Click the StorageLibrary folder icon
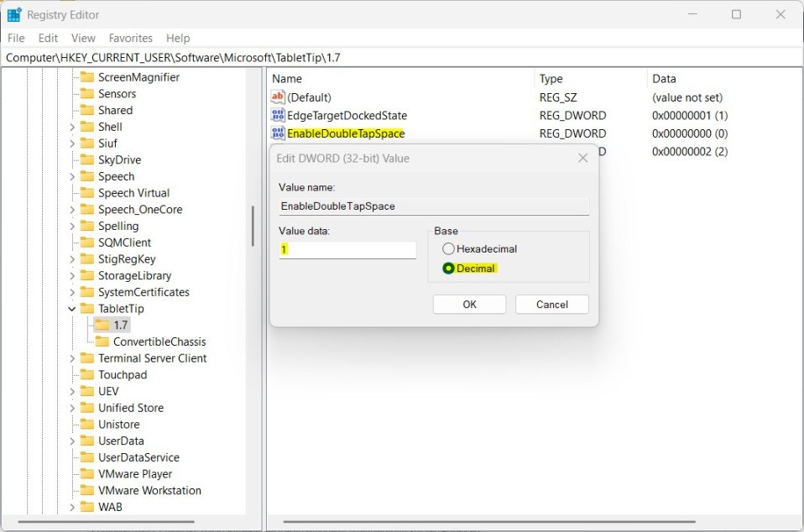 click(x=87, y=275)
